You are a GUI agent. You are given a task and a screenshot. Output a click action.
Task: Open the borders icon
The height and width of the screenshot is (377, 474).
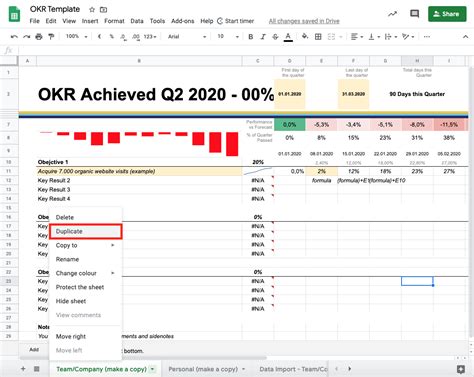318,37
